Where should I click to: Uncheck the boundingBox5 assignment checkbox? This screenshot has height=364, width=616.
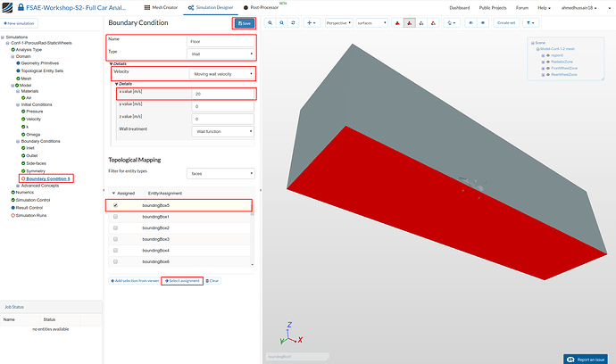tap(115, 205)
